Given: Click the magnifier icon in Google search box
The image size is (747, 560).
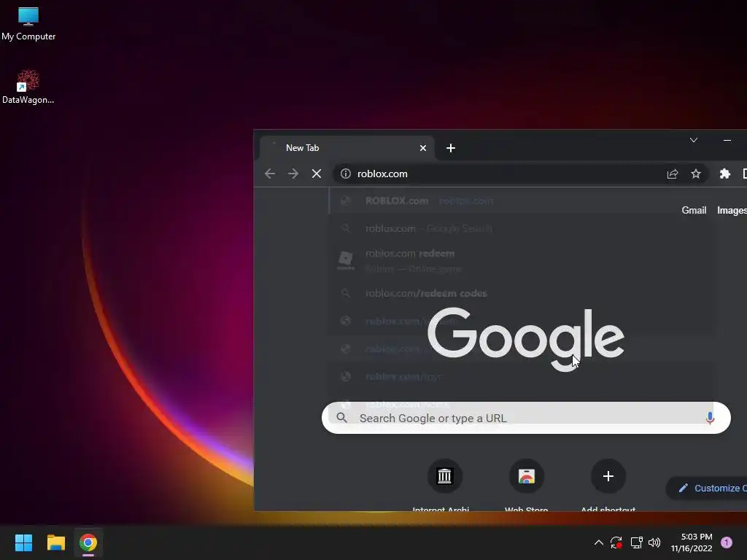Looking at the screenshot, I should tap(341, 418).
